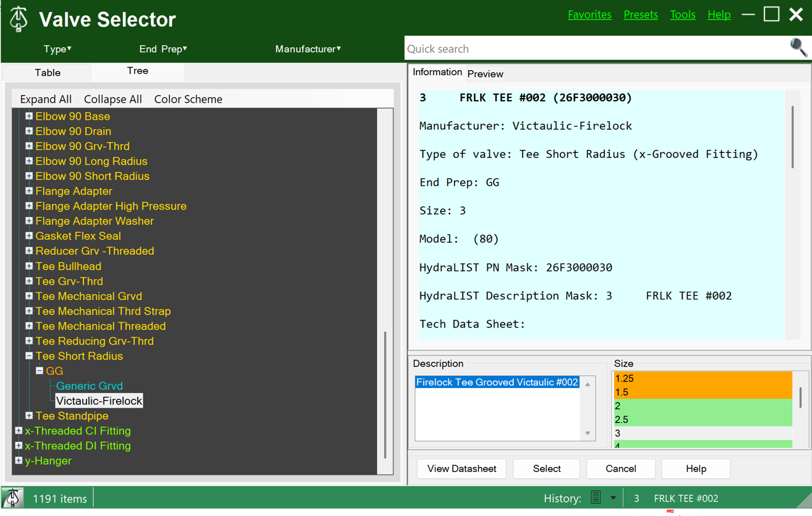The image size is (812, 516).
Task: Click the status bar app icon
Action: 13,498
